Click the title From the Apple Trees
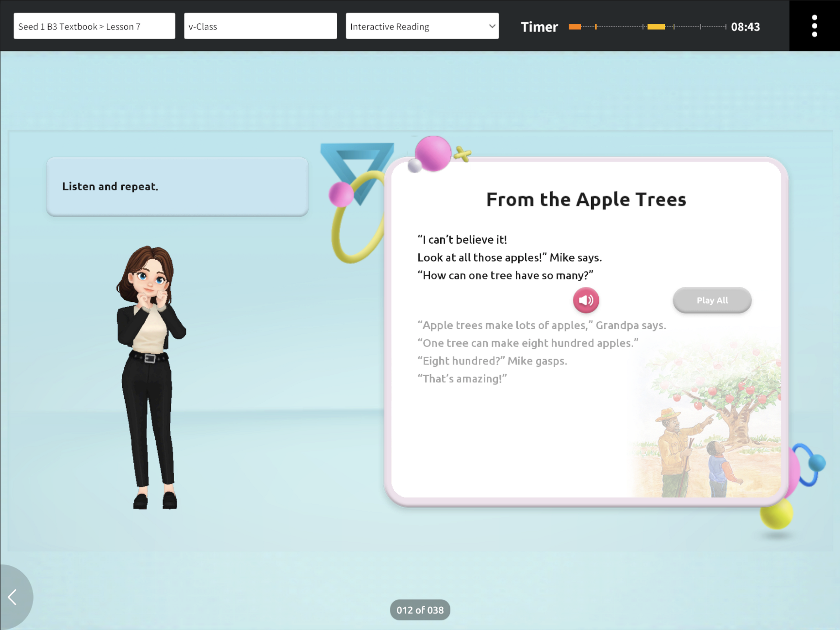Image resolution: width=840 pixels, height=630 pixels. [586, 199]
